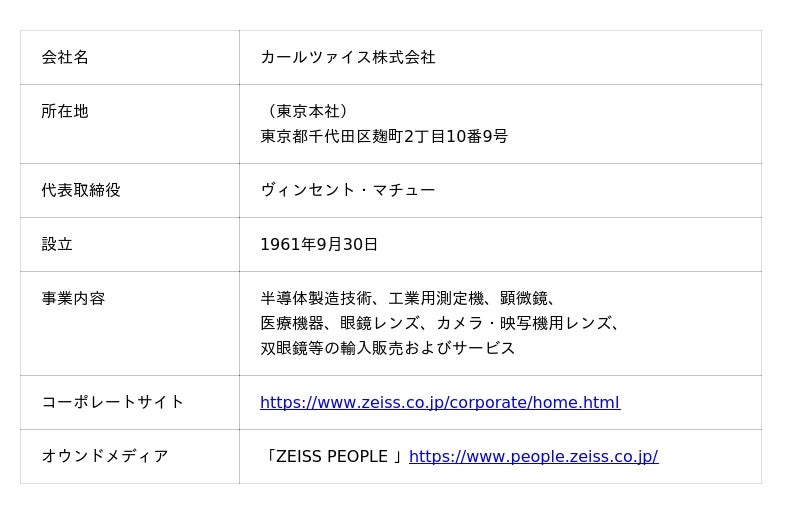Click the オウンドメディア row label
The width and height of the screenshot is (800, 514).
click(105, 456)
